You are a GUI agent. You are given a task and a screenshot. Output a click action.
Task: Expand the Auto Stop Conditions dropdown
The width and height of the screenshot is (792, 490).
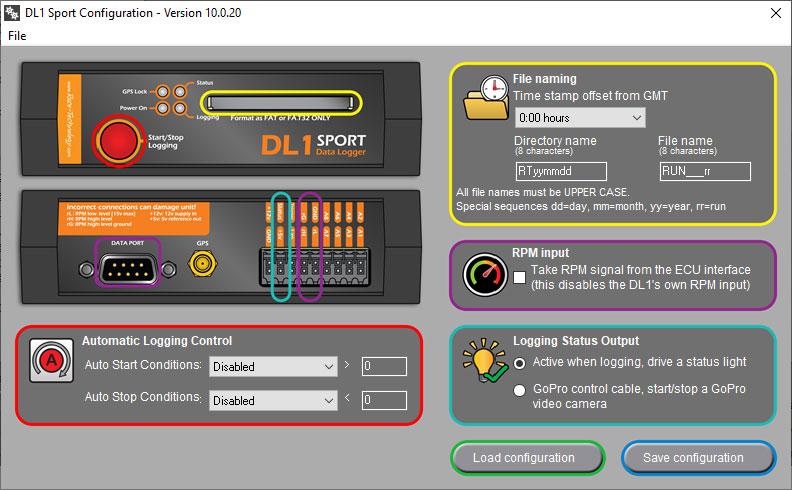[273, 401]
